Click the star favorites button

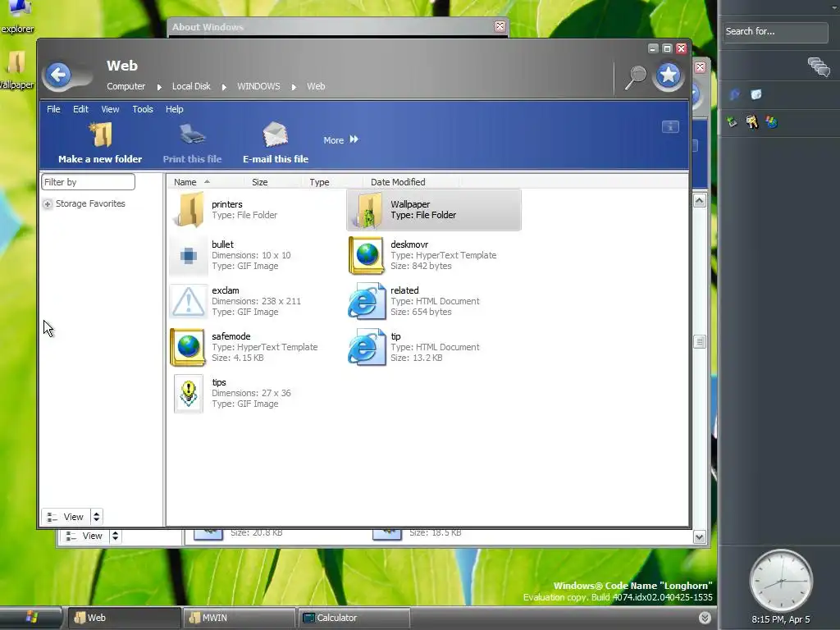668,75
